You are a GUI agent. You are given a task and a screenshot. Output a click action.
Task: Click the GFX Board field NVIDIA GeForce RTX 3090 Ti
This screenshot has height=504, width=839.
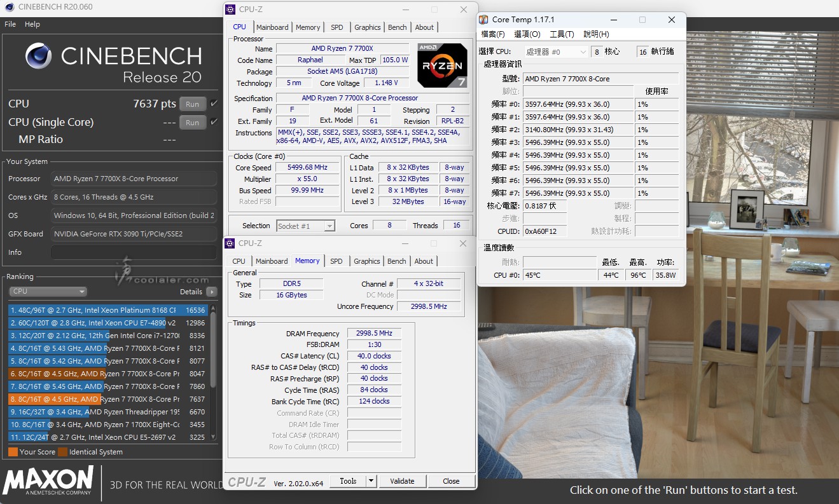(x=134, y=234)
